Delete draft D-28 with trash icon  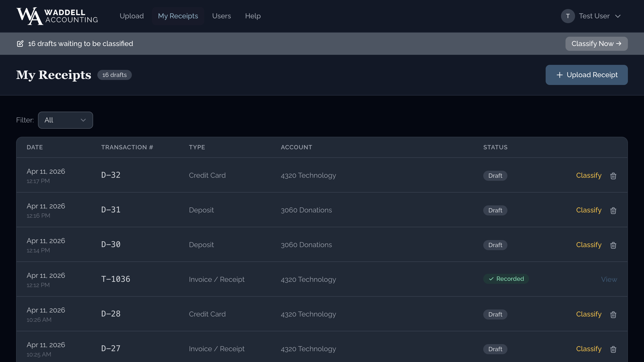coord(613,314)
